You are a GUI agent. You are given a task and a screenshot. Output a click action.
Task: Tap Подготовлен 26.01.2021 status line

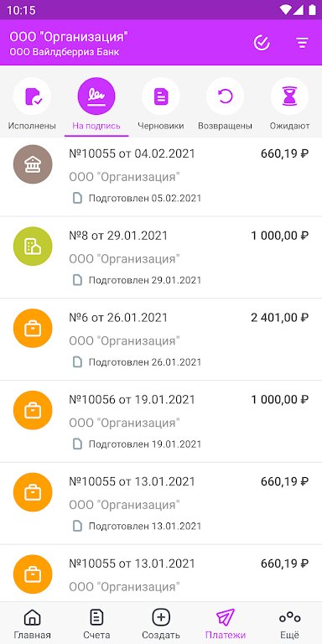point(138,362)
